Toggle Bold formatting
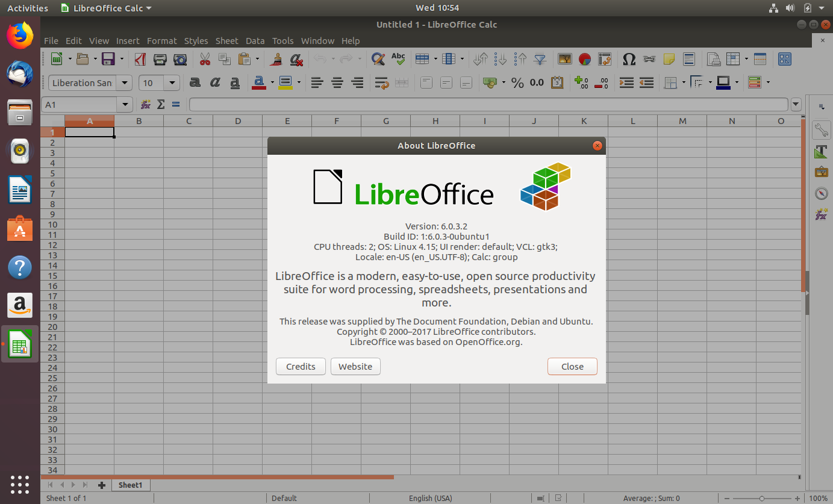Screen dimensions: 833x504 point(195,82)
